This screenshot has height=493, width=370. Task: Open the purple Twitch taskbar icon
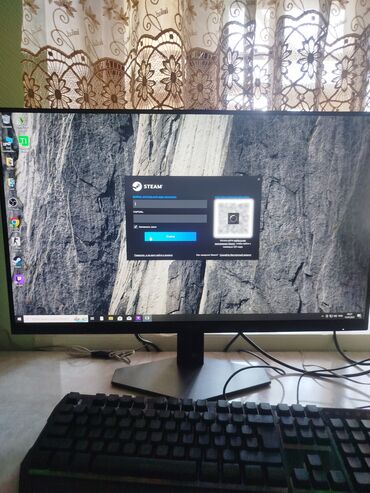pyautogui.click(x=138, y=318)
